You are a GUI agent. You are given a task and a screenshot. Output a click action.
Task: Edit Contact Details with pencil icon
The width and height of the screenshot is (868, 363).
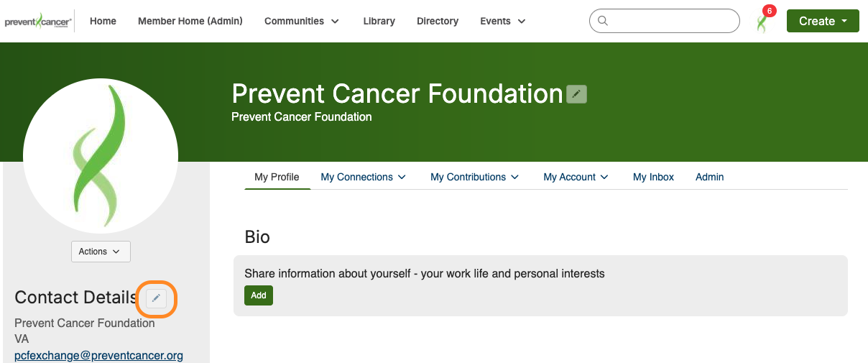coord(157,298)
